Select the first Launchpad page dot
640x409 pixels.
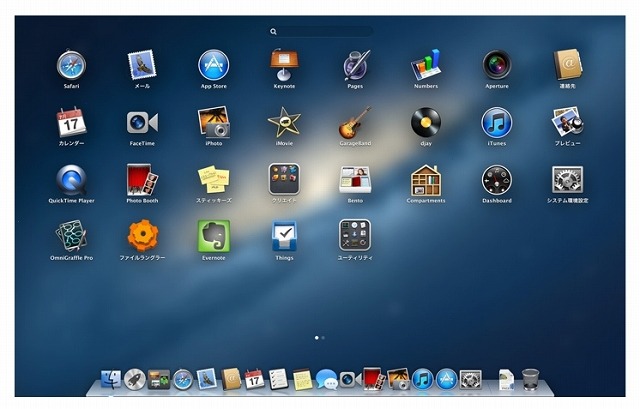[x=317, y=338]
